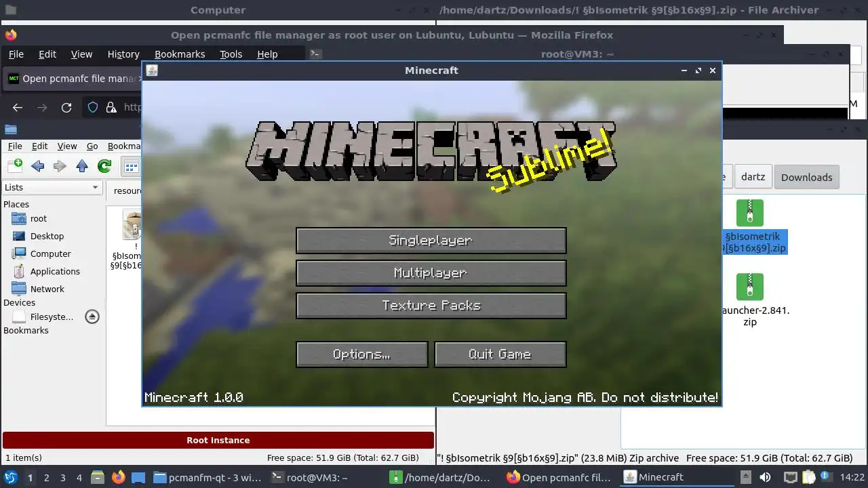The width and height of the screenshot is (868, 488).
Task: Select the launcher-2.841.zip file icon
Action: click(750, 287)
